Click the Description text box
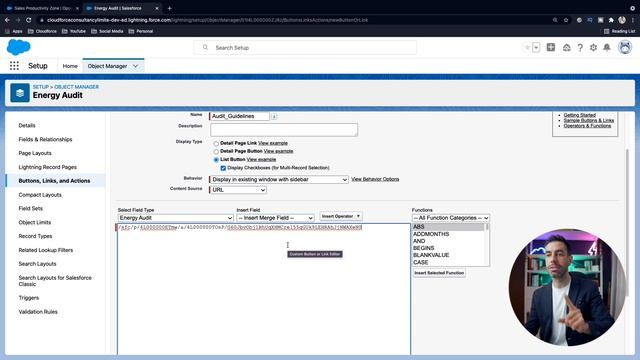Viewport: 640px width, 360px height. tap(284, 130)
